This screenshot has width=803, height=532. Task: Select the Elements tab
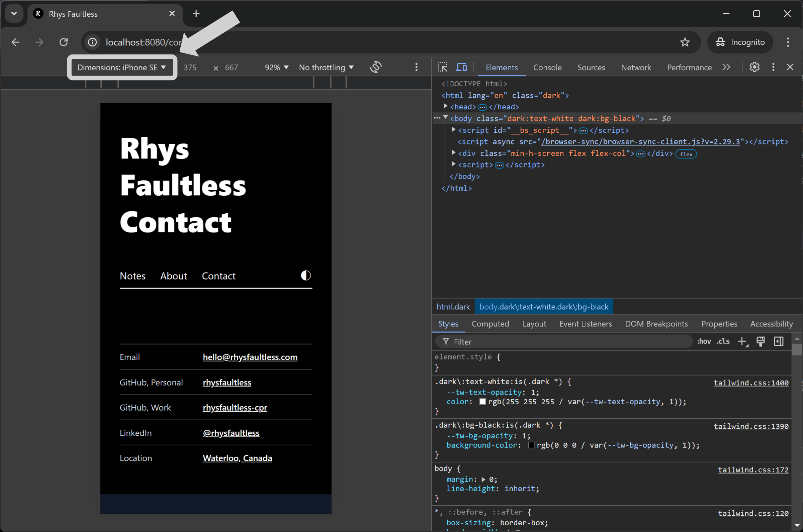tap(502, 67)
